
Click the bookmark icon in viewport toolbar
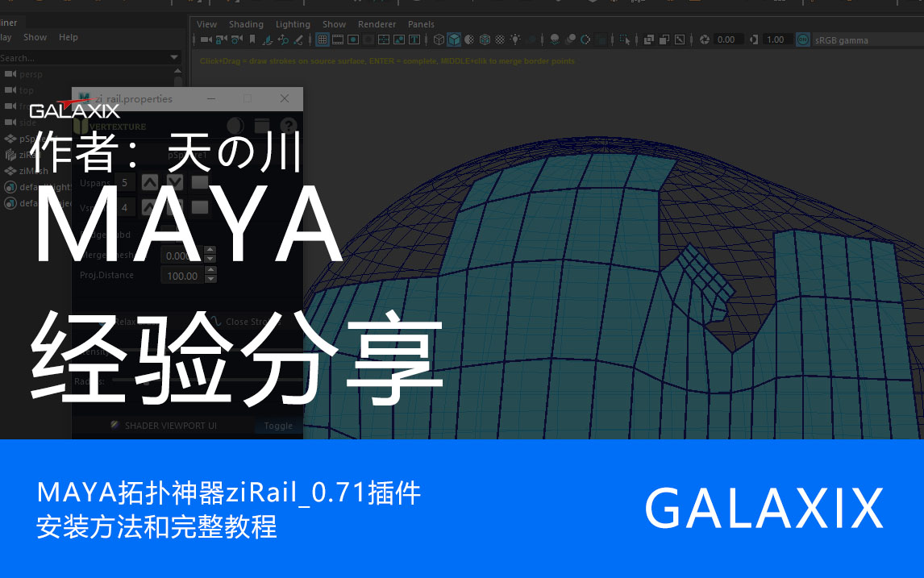click(x=252, y=40)
